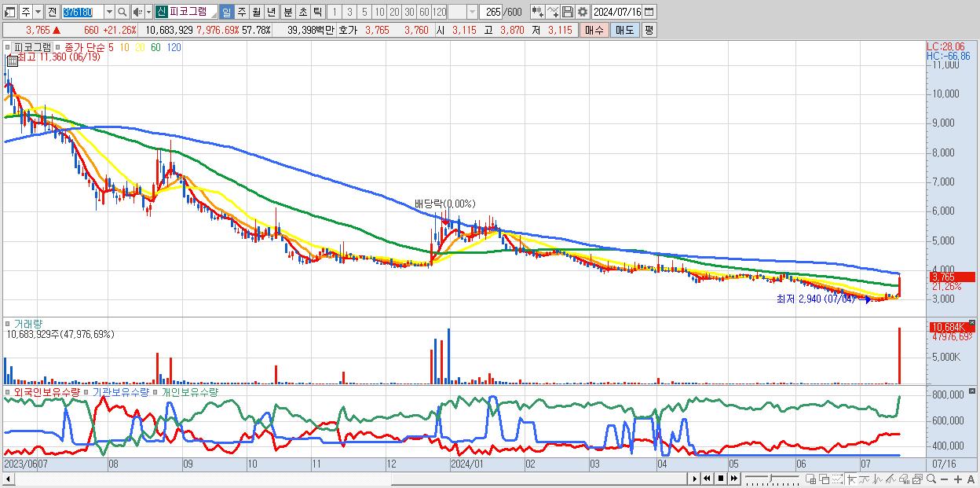Image resolution: width=980 pixels, height=488 pixels.
Task: Click the bottom zoom magnifier icon
Action: click(x=931, y=479)
